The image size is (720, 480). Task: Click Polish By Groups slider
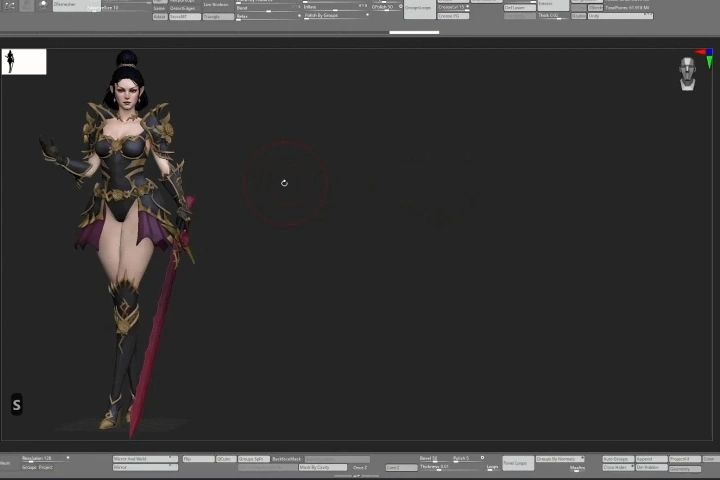pos(337,15)
